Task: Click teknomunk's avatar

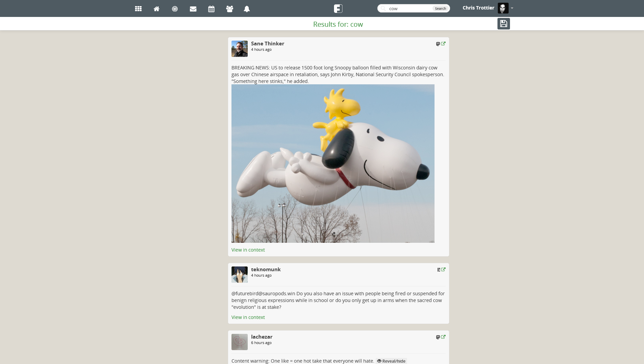Action: coord(240,275)
